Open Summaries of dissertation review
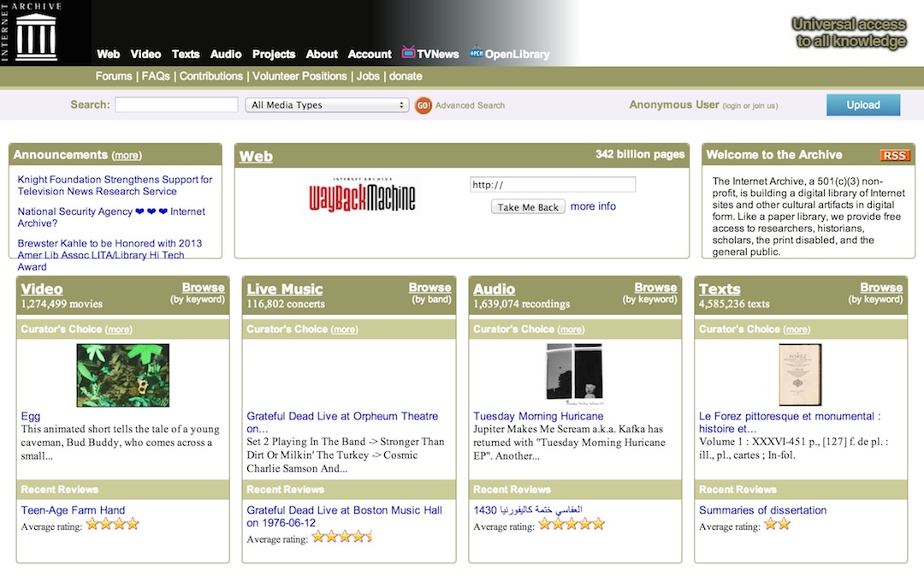Viewport: 924px width, 577px height. point(762,510)
